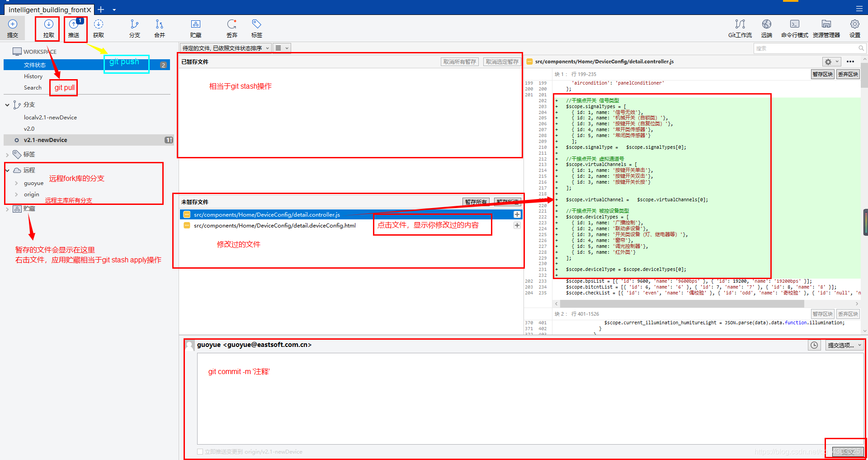Collapse the 分支 branches section

point(7,105)
